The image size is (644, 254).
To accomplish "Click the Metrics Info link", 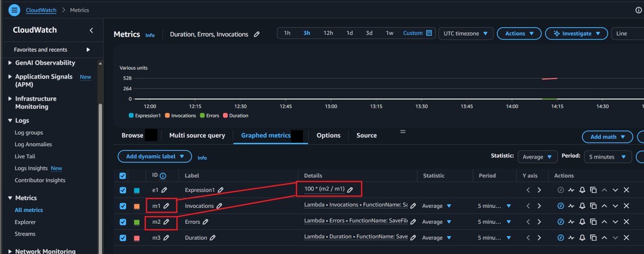I will [x=150, y=35].
